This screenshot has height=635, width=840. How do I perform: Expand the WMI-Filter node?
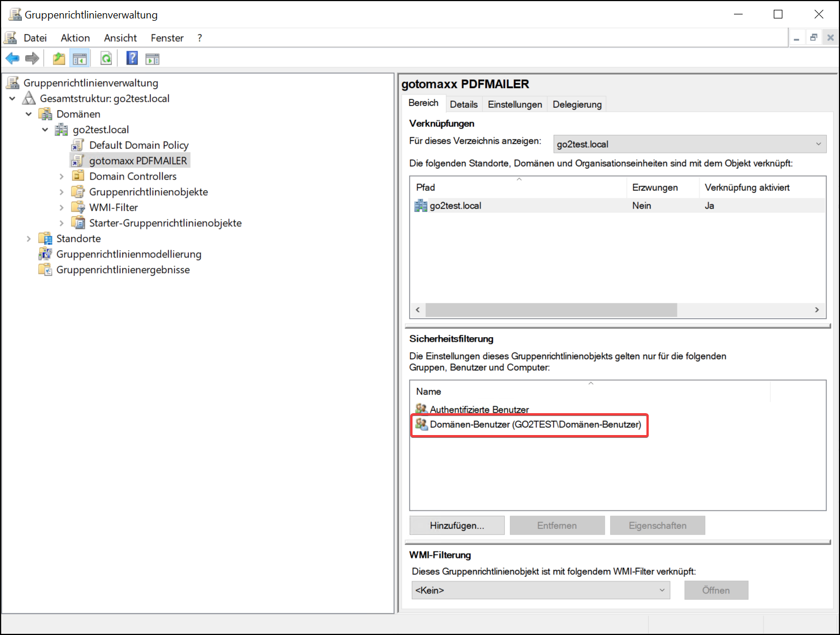[x=62, y=207]
